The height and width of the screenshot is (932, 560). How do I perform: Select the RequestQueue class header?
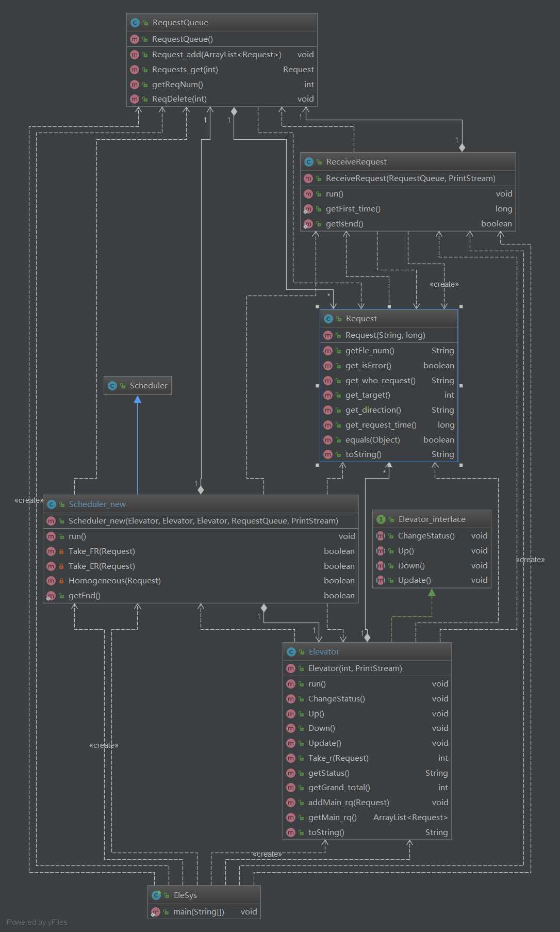click(222, 23)
